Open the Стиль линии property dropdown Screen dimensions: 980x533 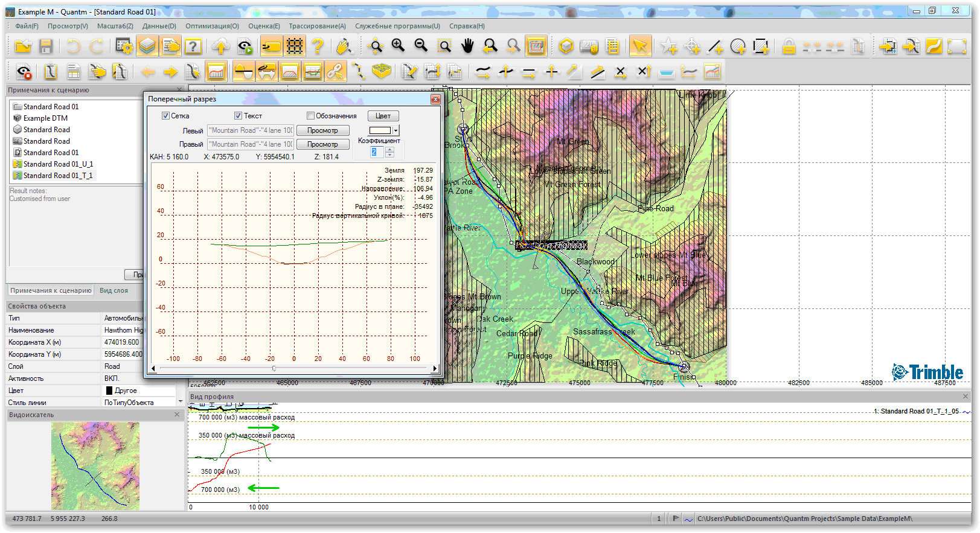click(180, 402)
